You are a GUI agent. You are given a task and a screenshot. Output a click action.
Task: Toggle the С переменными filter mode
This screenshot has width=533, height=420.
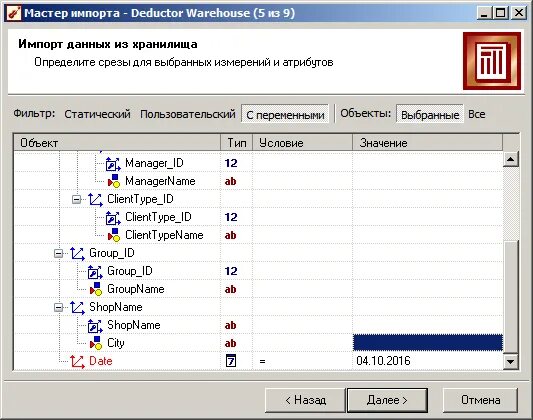285,115
